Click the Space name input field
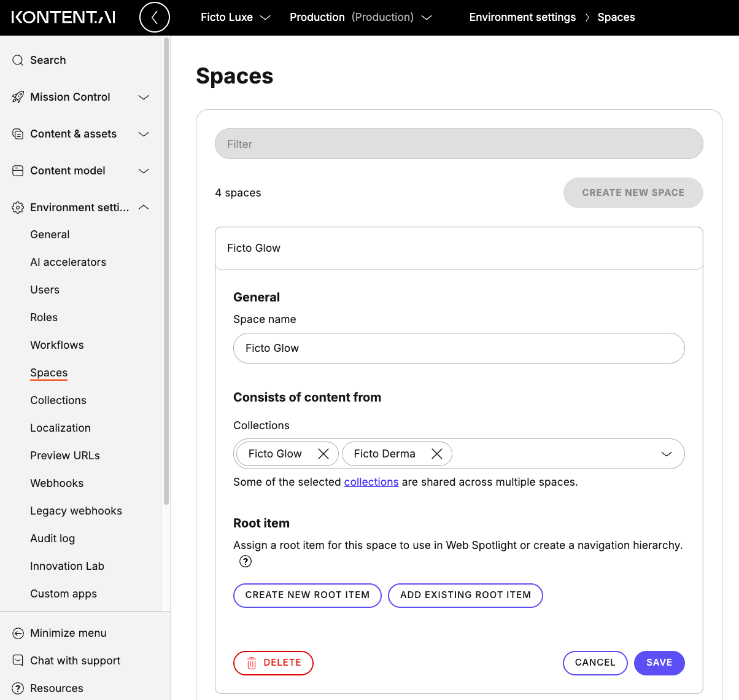The width and height of the screenshot is (739, 700). tap(458, 348)
